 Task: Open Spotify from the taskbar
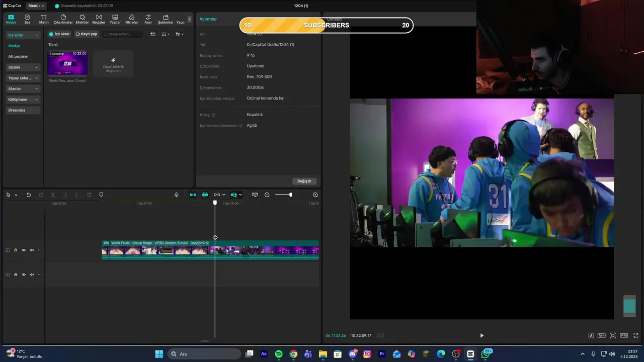[x=279, y=354]
